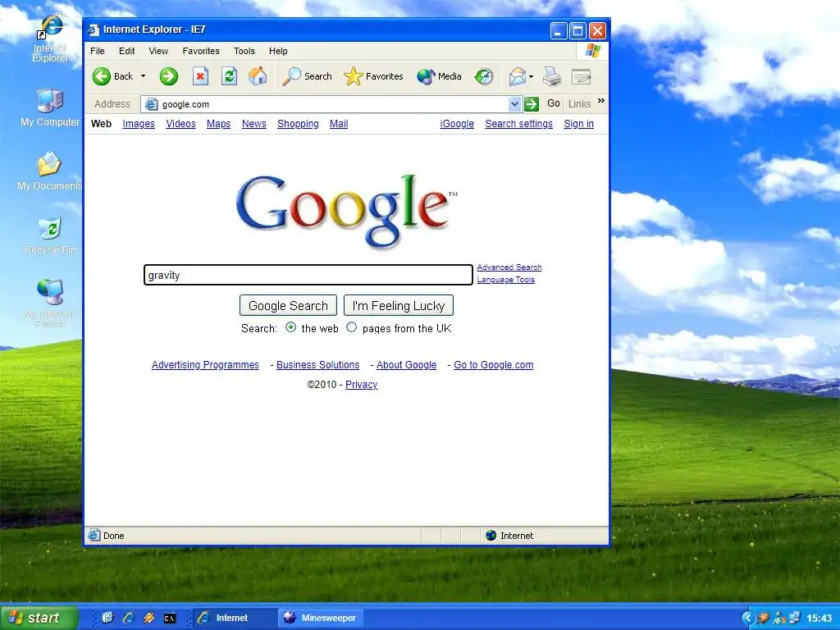Open the View menu
Image resolution: width=840 pixels, height=630 pixels.
tap(158, 51)
